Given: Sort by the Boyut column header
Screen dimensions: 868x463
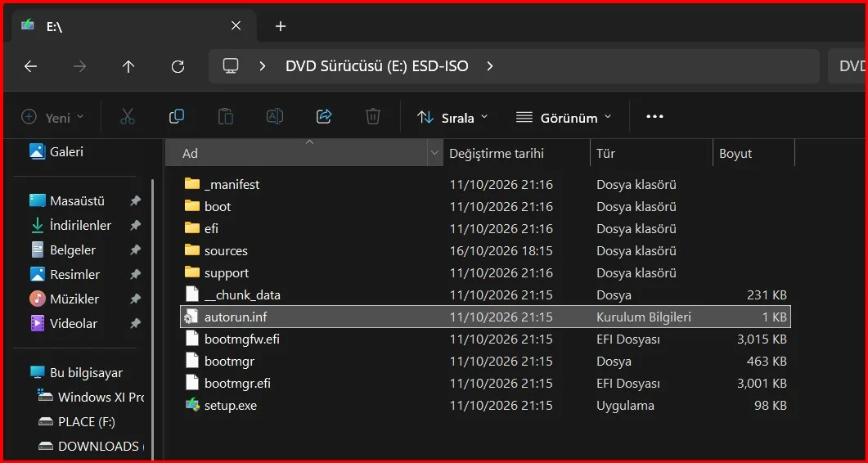Looking at the screenshot, I should 753,154.
